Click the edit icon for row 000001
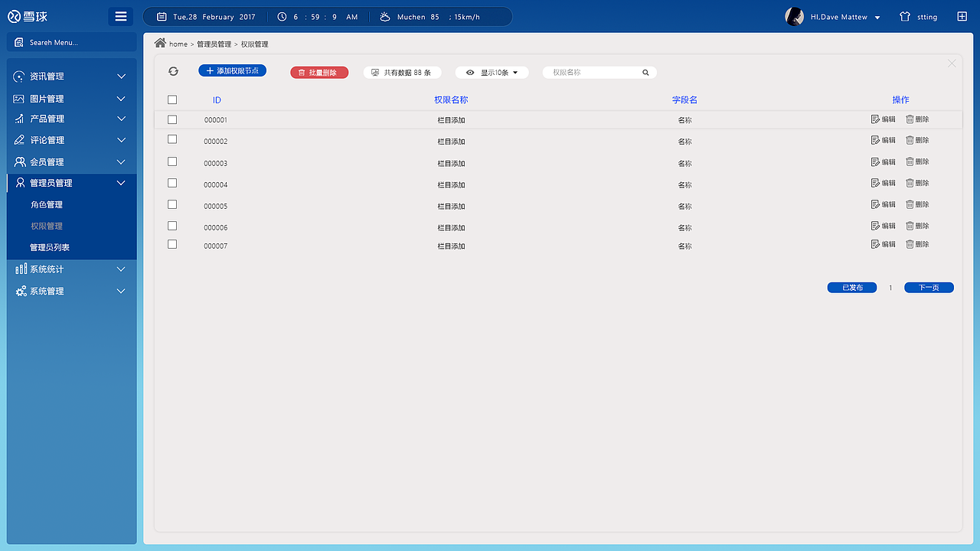This screenshot has height=551, width=980. (876, 119)
